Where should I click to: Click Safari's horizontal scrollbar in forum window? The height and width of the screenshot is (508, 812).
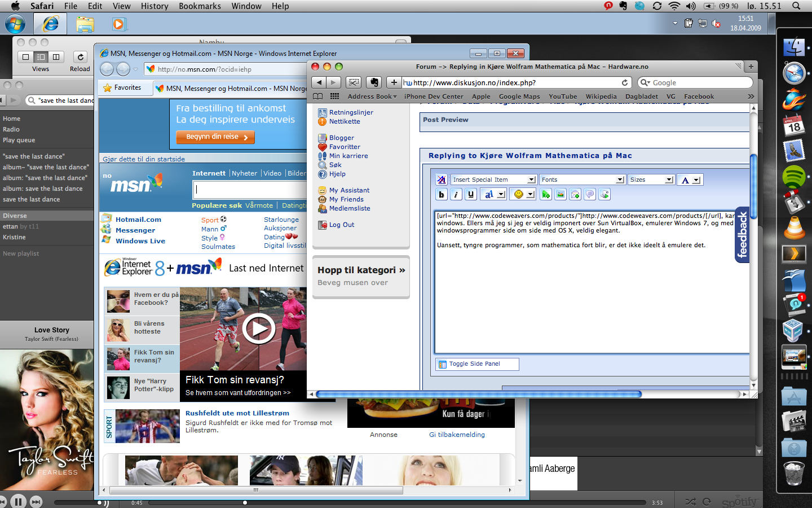point(479,394)
